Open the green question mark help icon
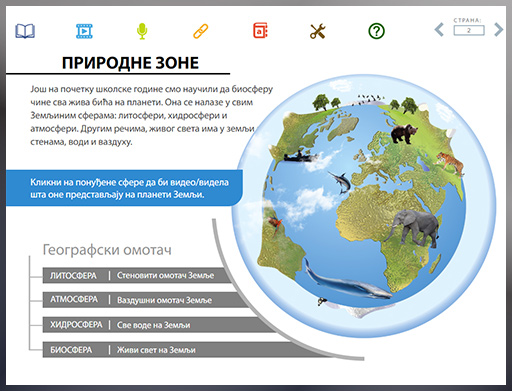The height and width of the screenshot is (391, 512). [376, 31]
